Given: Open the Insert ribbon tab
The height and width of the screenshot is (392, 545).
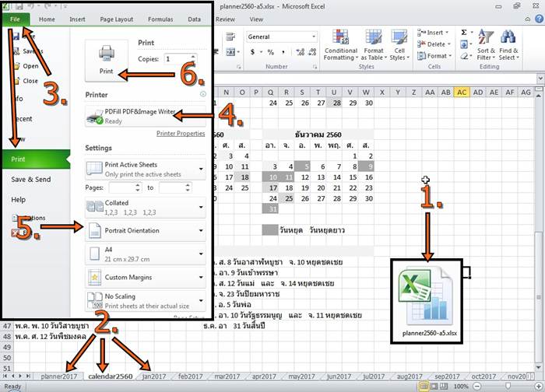Looking at the screenshot, I should 77,19.
